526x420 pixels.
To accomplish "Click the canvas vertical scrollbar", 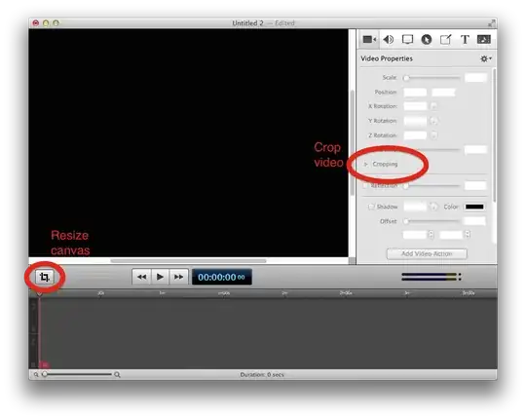I will click(x=352, y=142).
